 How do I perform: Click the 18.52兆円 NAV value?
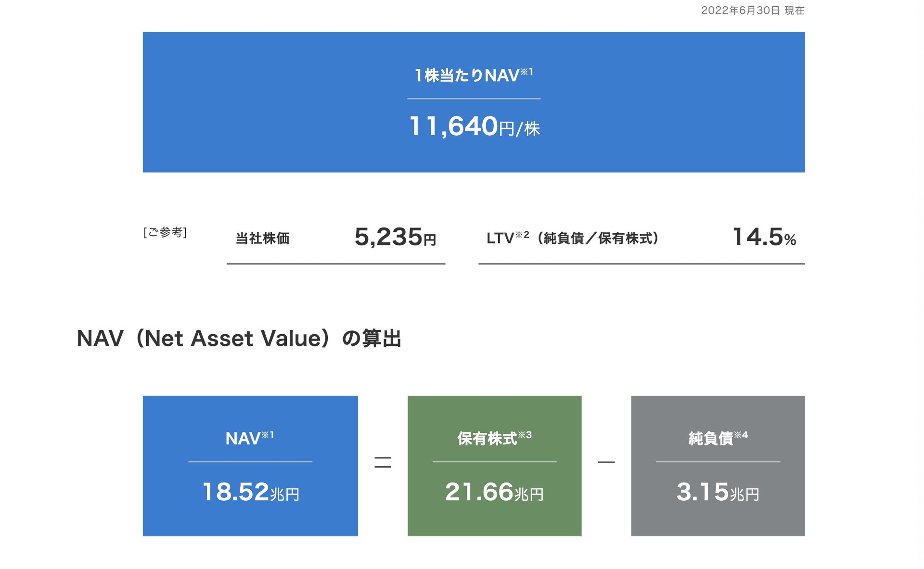point(250,492)
